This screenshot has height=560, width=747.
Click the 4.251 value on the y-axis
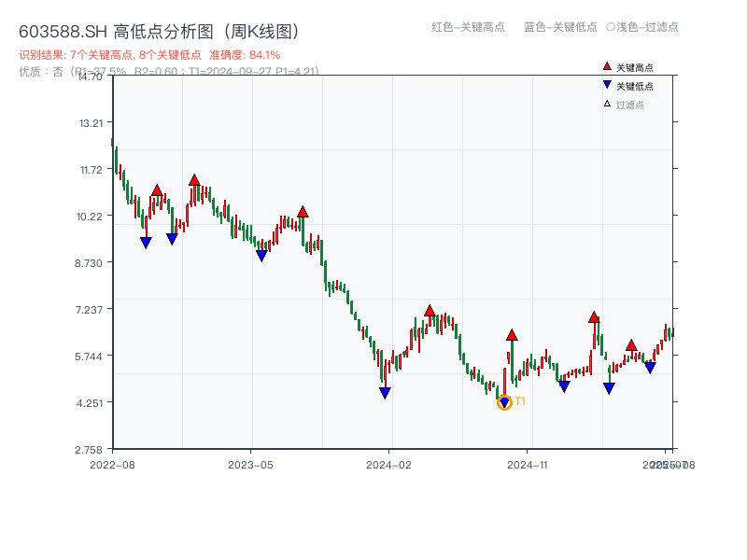(91, 403)
